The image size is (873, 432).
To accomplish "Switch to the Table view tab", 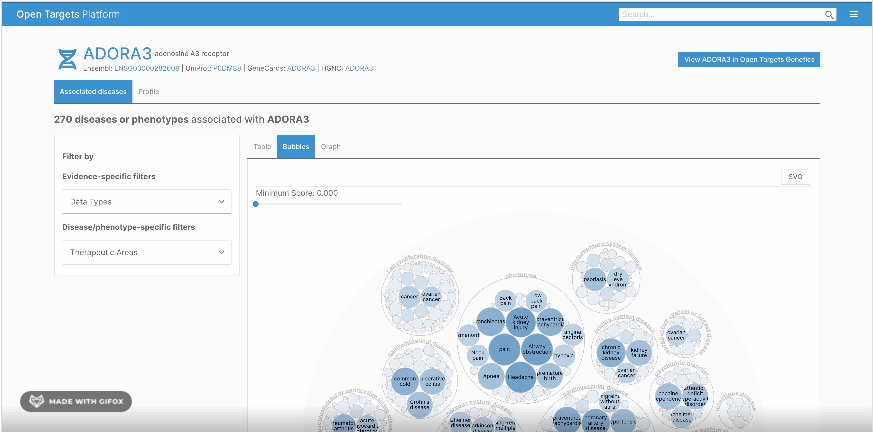I will pyautogui.click(x=262, y=146).
